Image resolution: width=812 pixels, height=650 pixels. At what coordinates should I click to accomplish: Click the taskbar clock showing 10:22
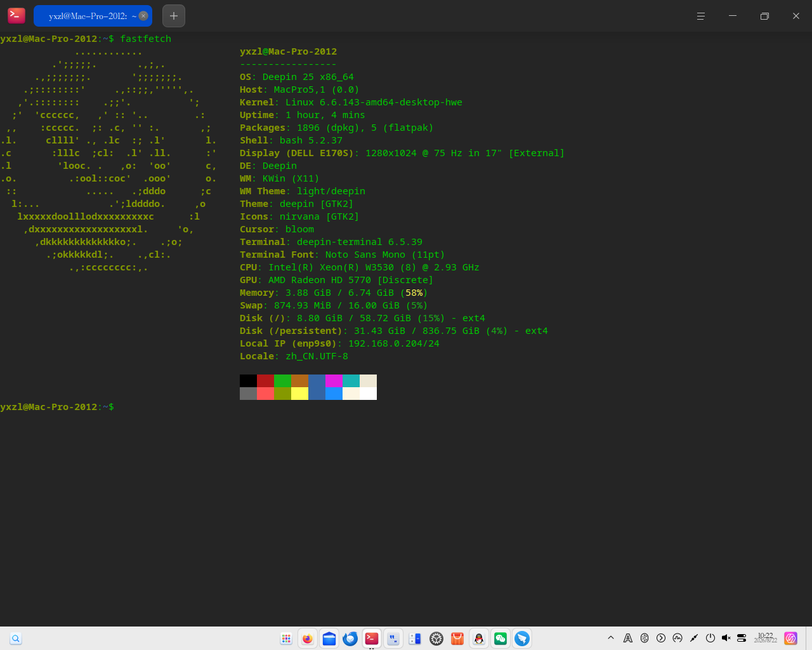765,638
